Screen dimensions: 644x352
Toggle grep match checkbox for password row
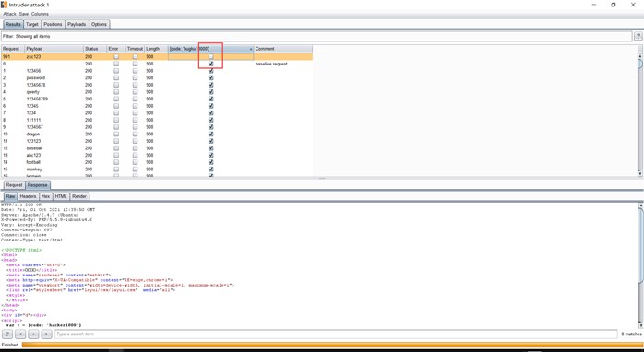pyautogui.click(x=211, y=78)
